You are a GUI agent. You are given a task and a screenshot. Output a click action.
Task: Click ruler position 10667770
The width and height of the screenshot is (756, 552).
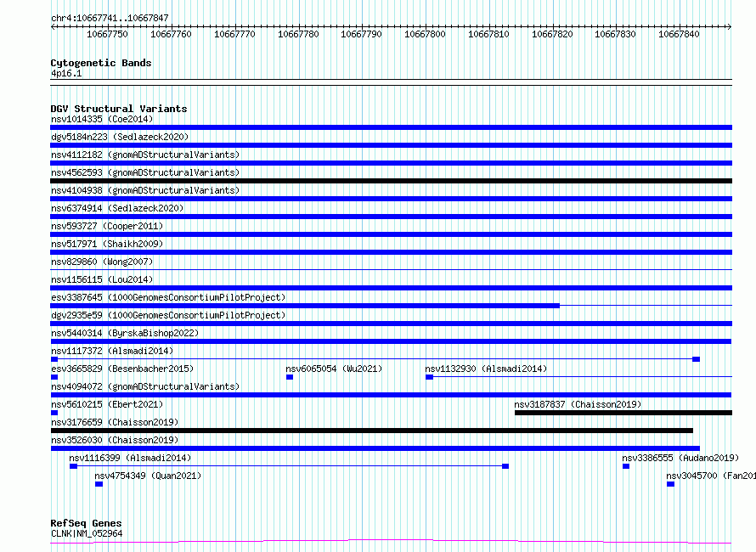234,34
